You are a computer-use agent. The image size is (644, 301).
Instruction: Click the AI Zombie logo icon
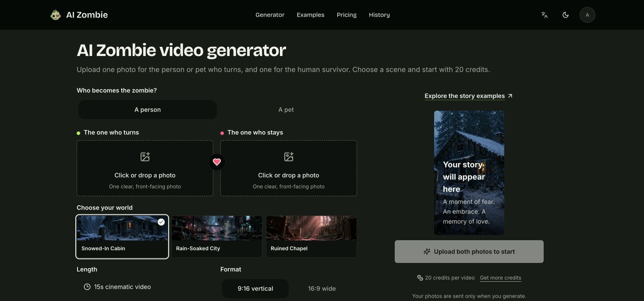click(x=56, y=15)
